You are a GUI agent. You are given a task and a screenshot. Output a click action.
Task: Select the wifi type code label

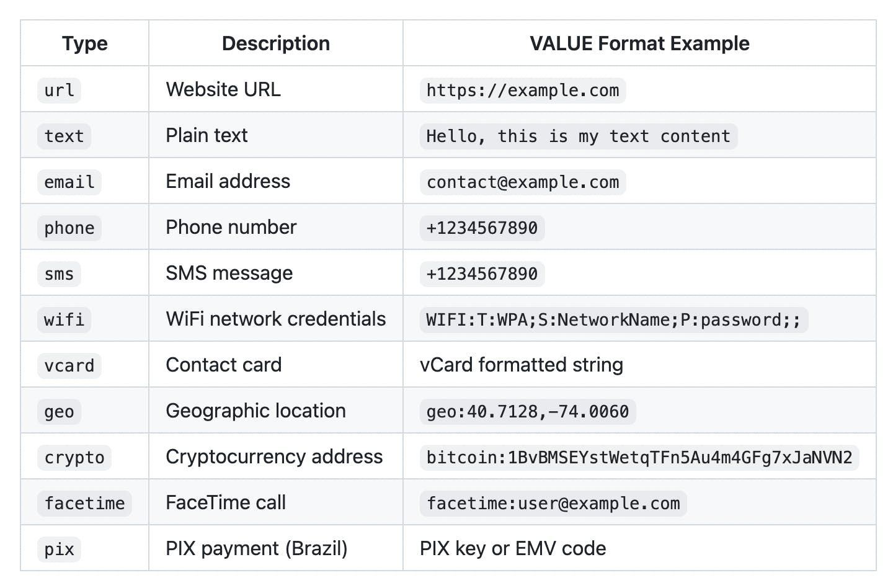(64, 319)
